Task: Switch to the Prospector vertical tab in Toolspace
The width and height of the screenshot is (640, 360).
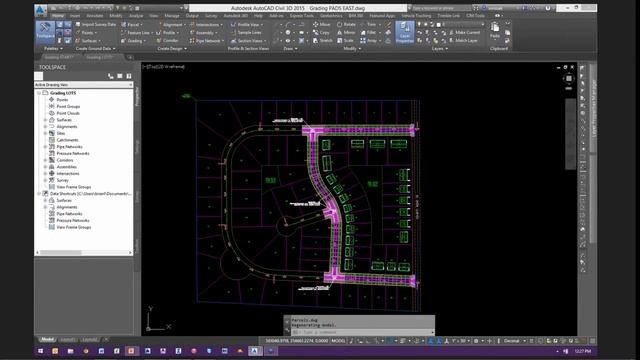Action: (x=137, y=96)
